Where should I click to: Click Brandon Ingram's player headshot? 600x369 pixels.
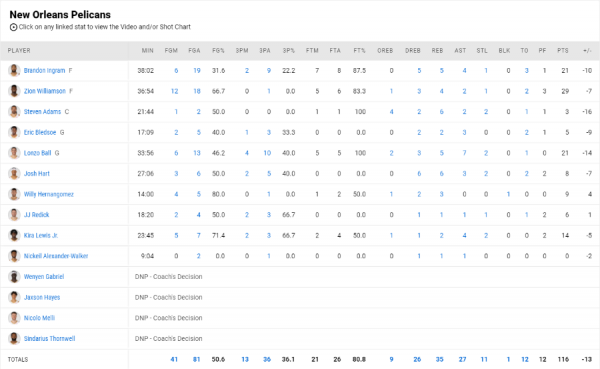click(x=14, y=70)
